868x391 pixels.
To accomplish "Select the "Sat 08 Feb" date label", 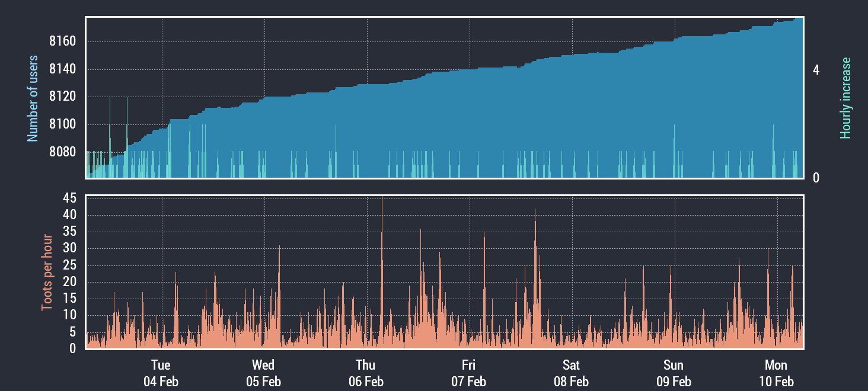I will pyautogui.click(x=571, y=373).
